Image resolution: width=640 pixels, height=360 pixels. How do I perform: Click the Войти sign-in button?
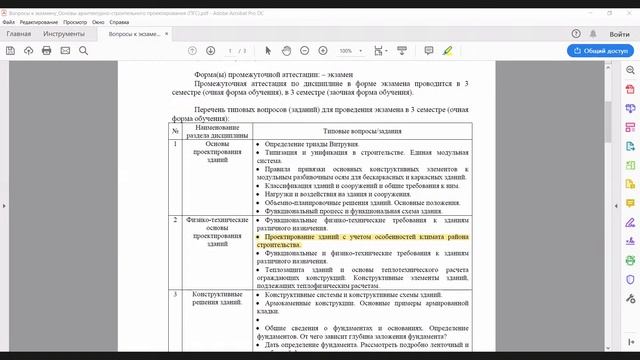pos(620,34)
